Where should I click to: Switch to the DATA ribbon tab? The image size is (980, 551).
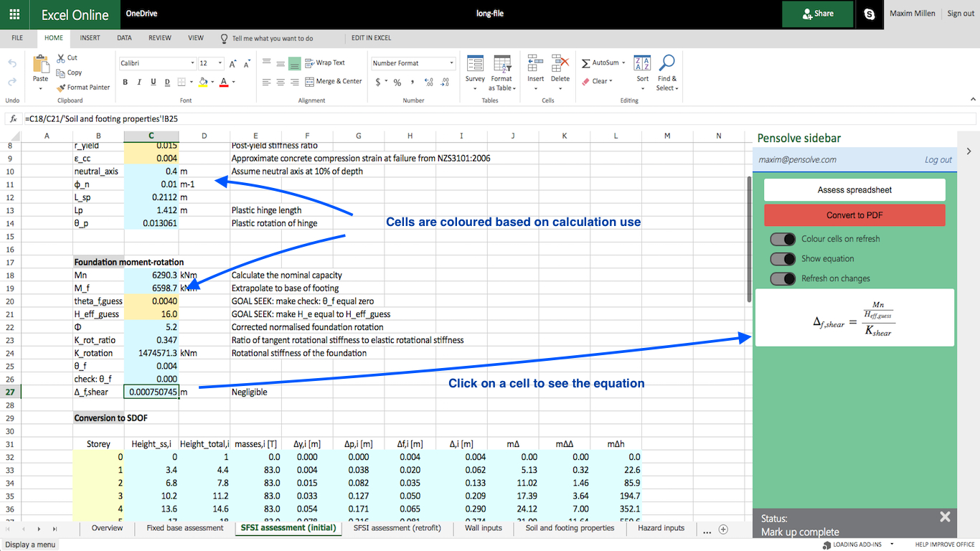pos(123,38)
